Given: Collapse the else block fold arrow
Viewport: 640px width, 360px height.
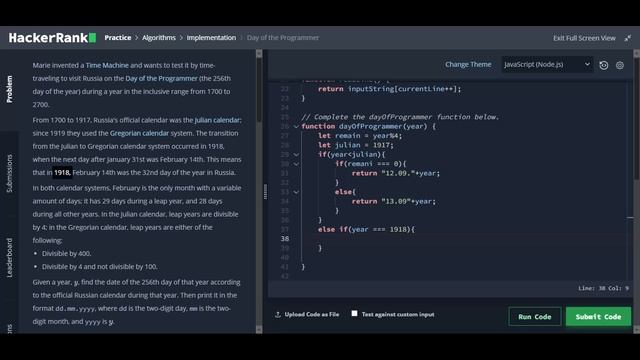Looking at the screenshot, I should pos(296,192).
